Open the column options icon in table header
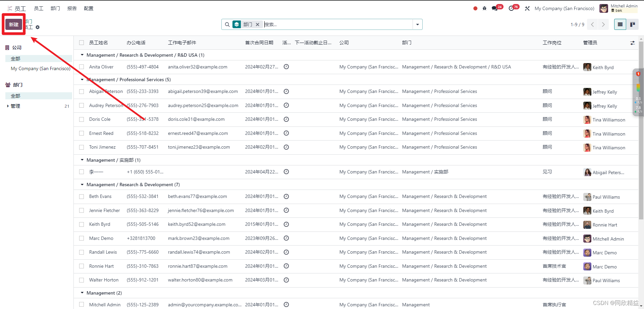Screen dimensions: 644x309 click(633, 43)
